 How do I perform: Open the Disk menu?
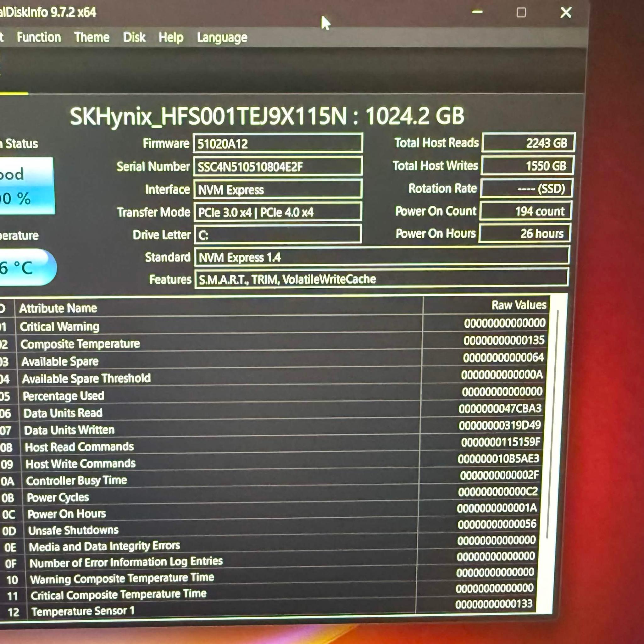pos(134,37)
